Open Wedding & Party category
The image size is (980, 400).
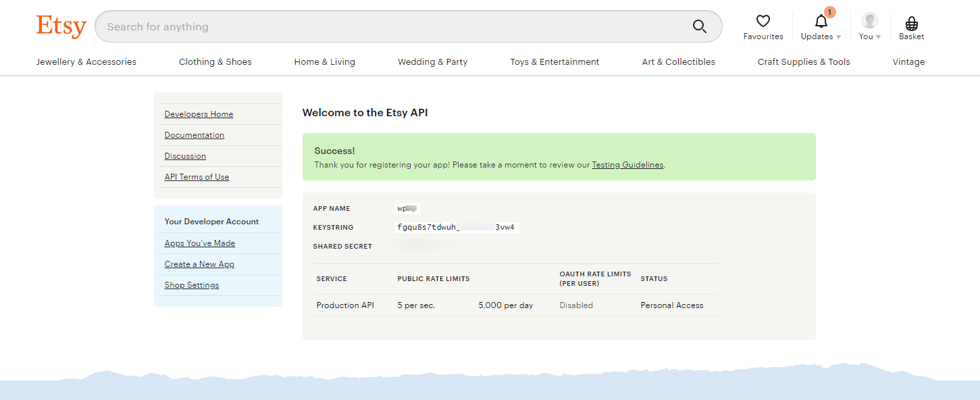click(433, 61)
